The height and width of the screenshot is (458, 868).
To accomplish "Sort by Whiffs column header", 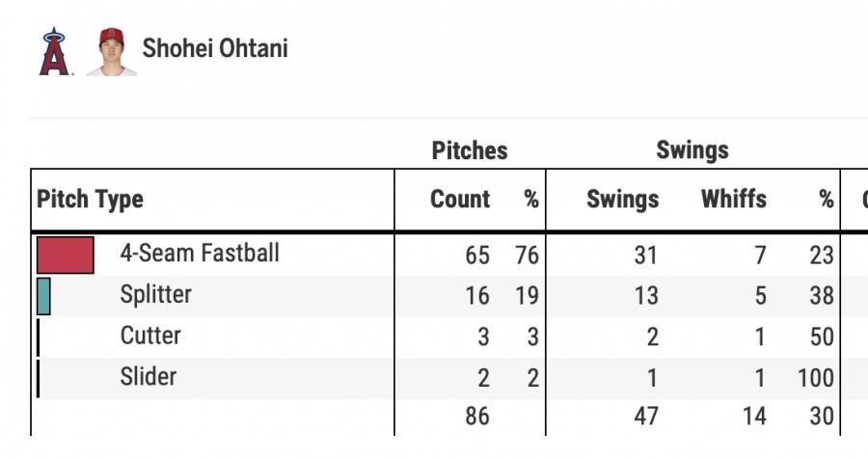I will pyautogui.click(x=733, y=200).
